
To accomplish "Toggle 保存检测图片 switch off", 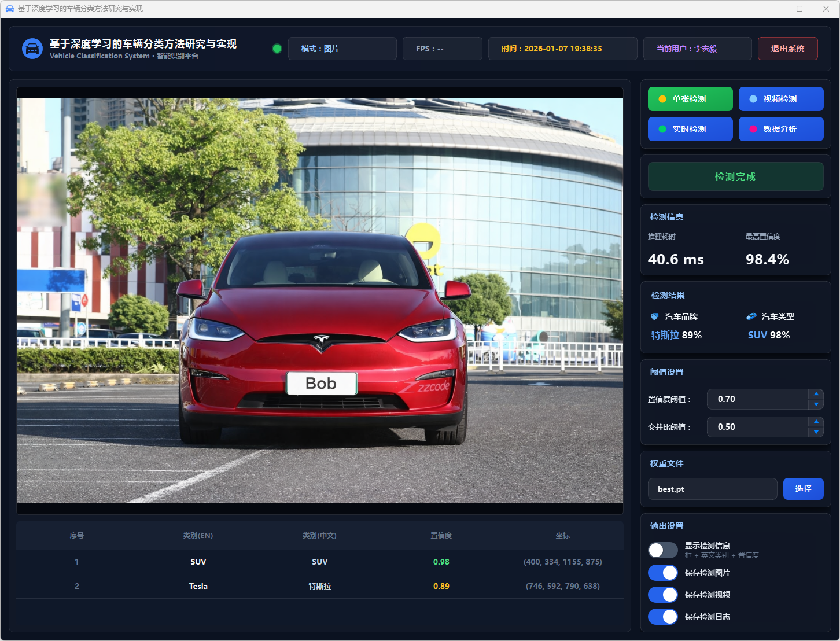I will click(663, 573).
